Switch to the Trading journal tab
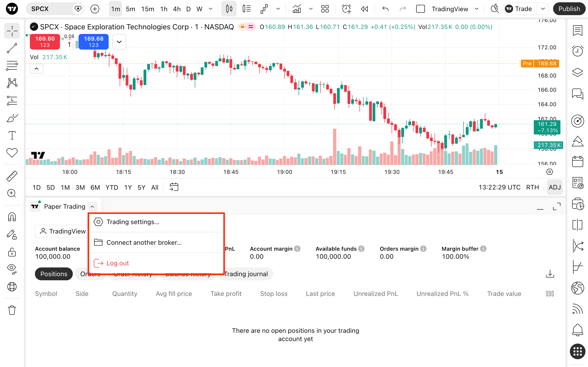This screenshot has width=588, height=367. pyautogui.click(x=246, y=274)
